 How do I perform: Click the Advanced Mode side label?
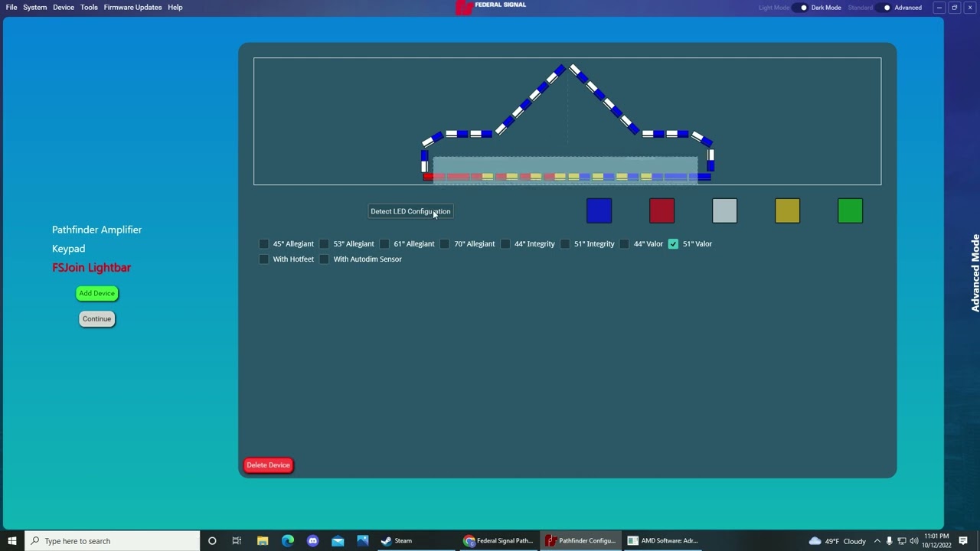[975, 273]
